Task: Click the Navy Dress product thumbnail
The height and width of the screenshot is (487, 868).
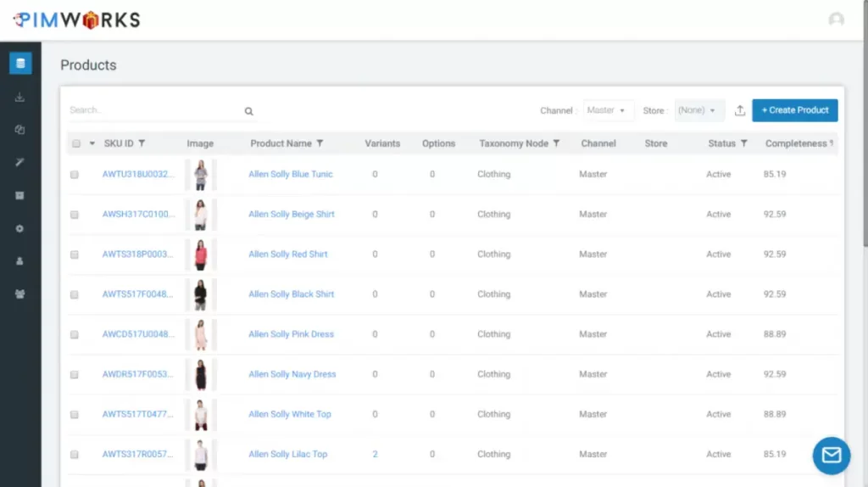Action: [201, 374]
